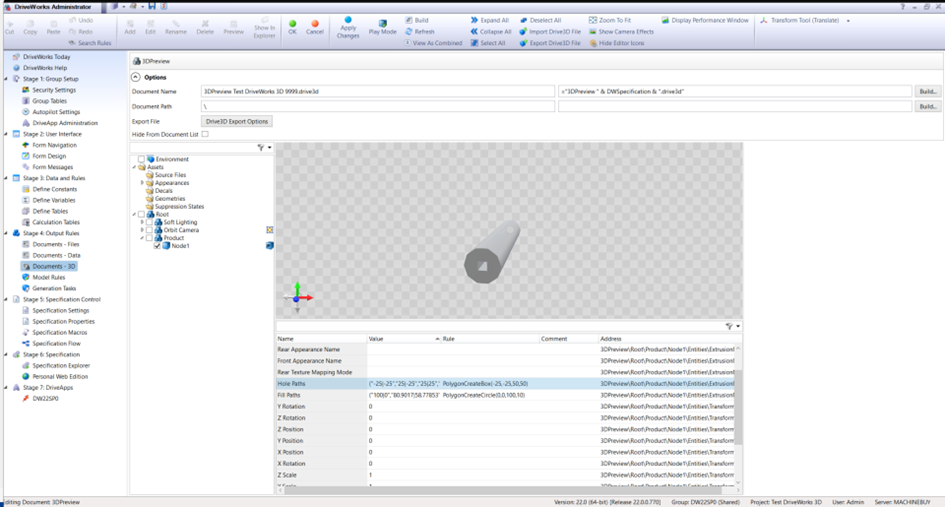Open Generation Tasks

click(54, 288)
